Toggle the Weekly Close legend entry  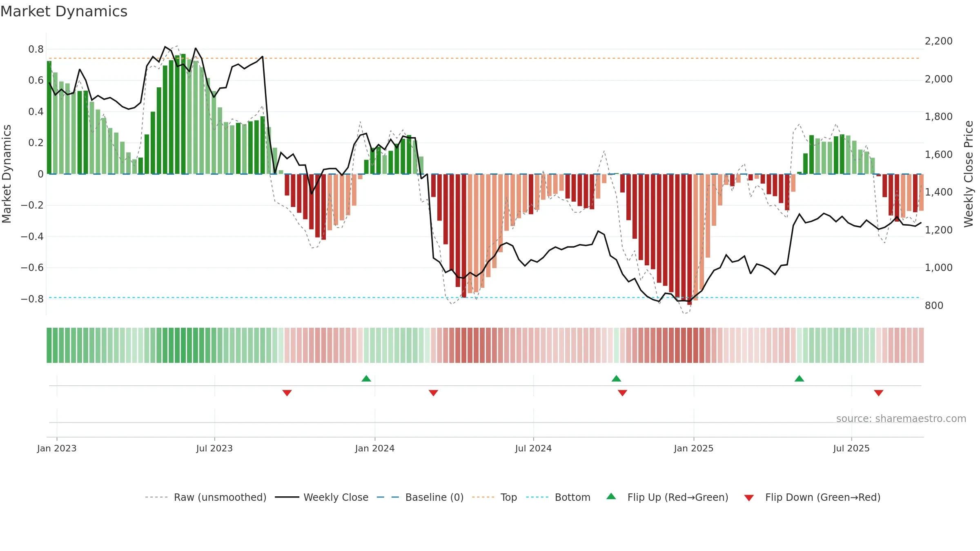tap(321, 497)
